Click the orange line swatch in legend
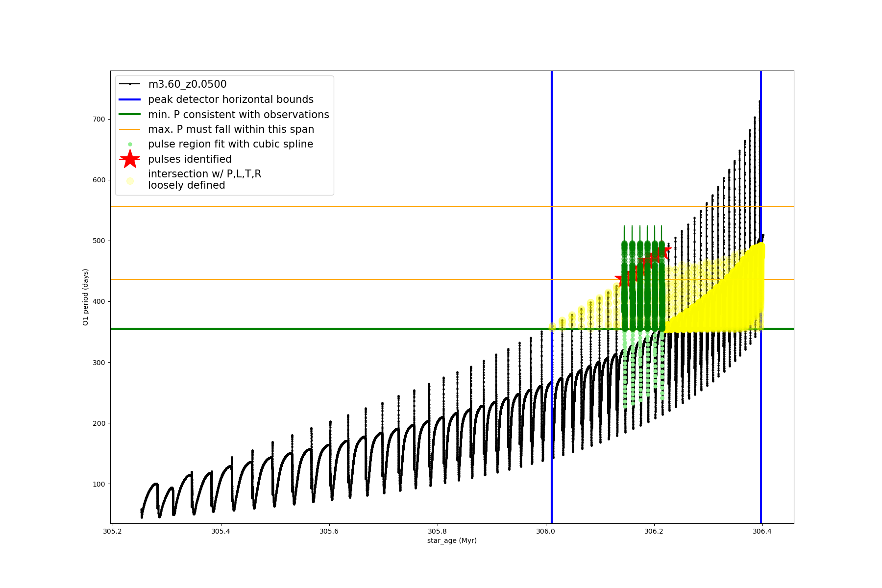The height and width of the screenshot is (588, 882). (130, 129)
